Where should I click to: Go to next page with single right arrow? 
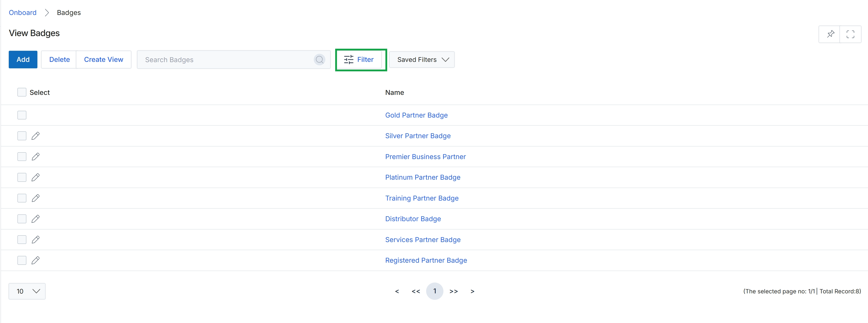pos(473,291)
